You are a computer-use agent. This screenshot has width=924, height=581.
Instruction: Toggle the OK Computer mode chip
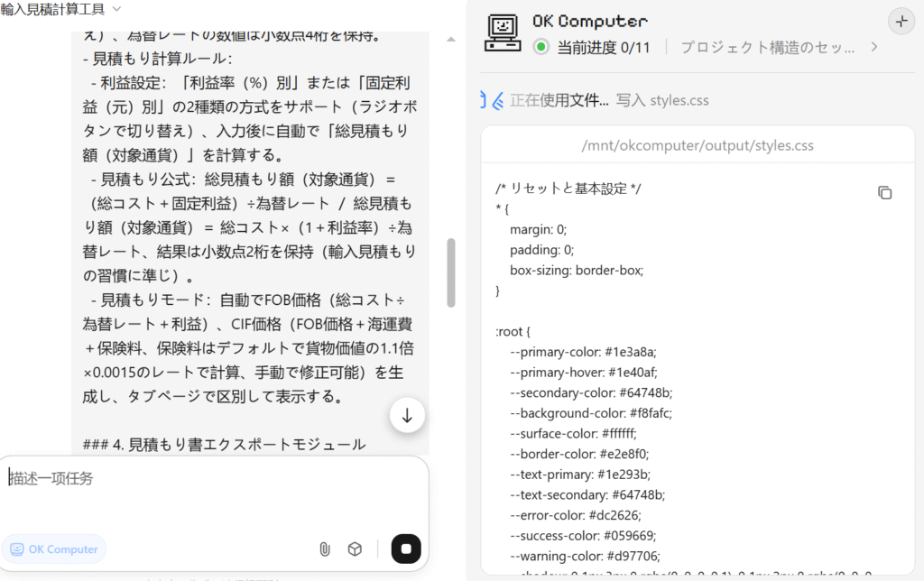(x=53, y=549)
